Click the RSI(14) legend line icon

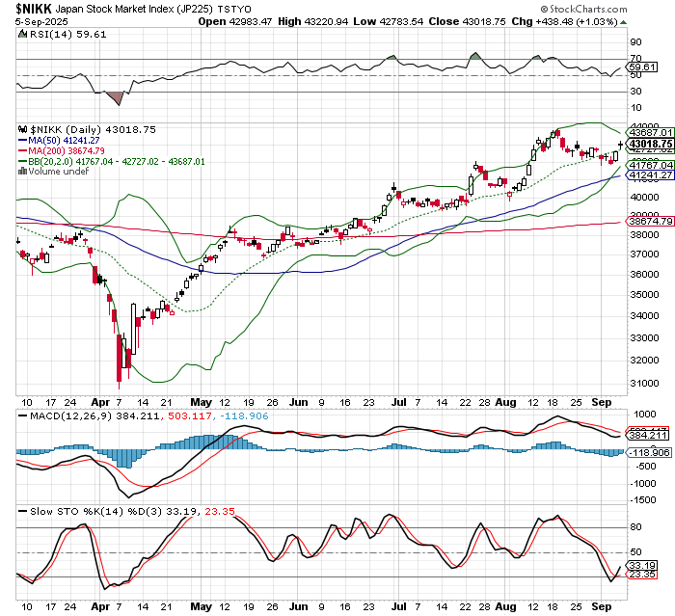pos(22,33)
